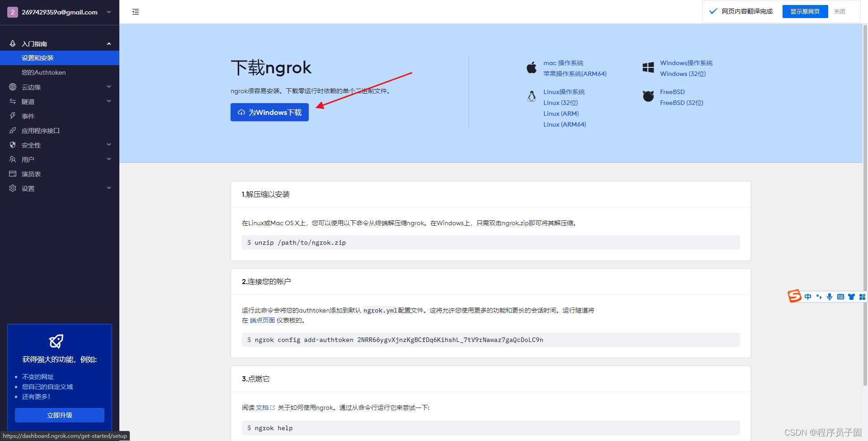Expand the 安全性 menu chevron
Viewport: 868px width, 441px height.
[109, 145]
